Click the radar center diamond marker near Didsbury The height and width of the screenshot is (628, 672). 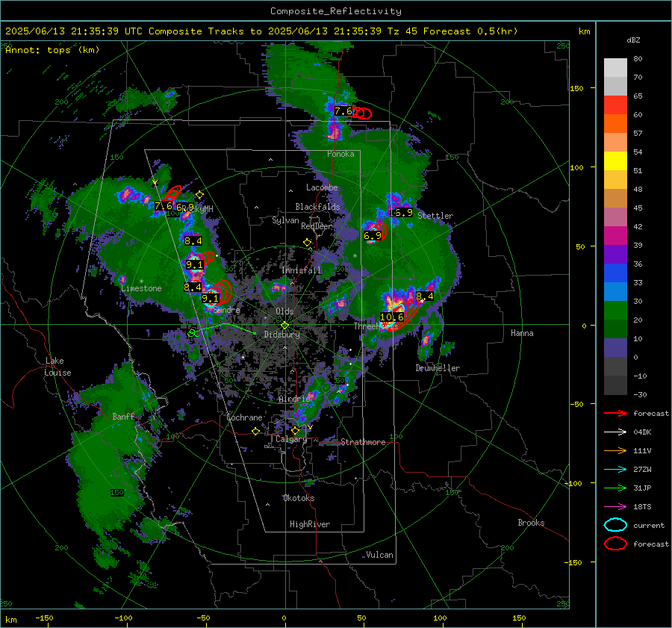tap(284, 326)
